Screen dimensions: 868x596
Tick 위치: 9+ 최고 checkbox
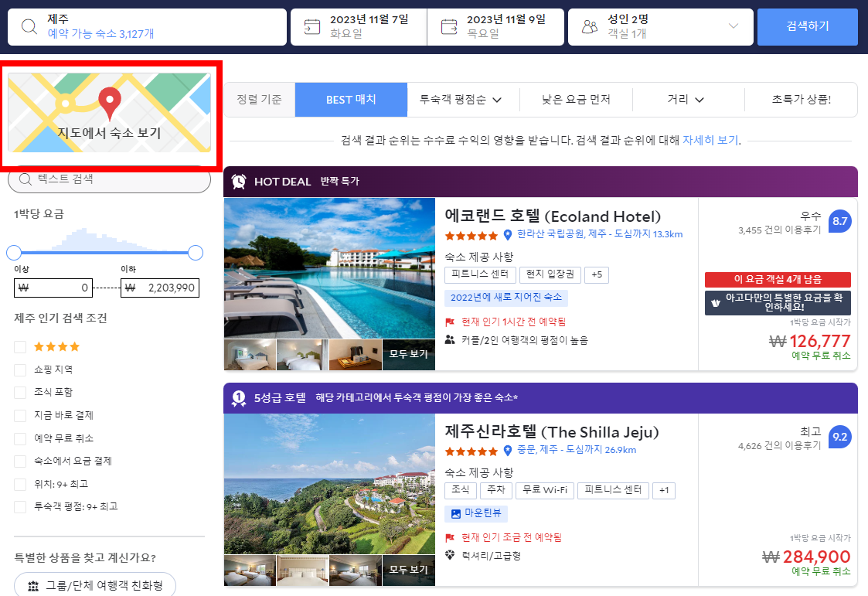pyautogui.click(x=20, y=484)
